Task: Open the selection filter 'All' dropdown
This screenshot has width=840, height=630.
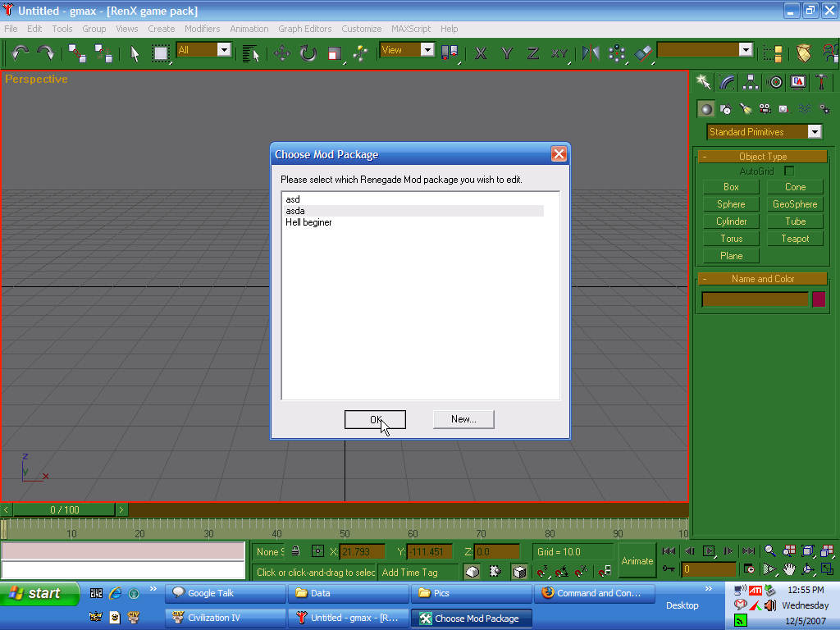Action: (x=224, y=50)
